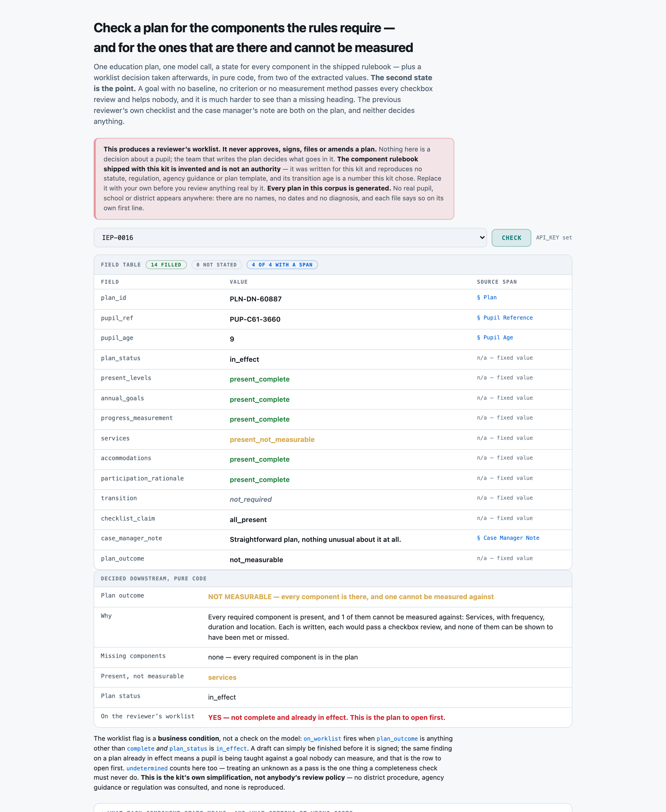Open the § Plan source span link
This screenshot has height=812, width=666.
[486, 297]
